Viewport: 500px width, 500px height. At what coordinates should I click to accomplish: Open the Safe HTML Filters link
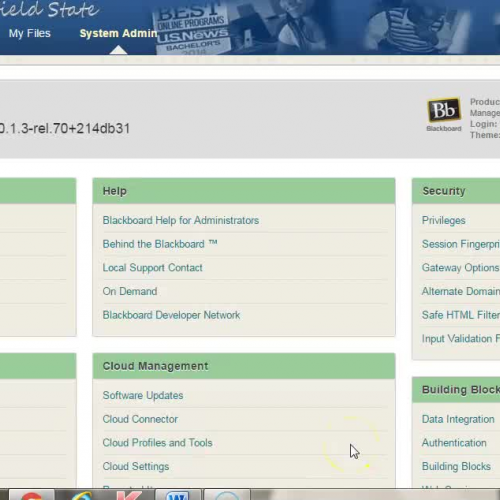[461, 315]
